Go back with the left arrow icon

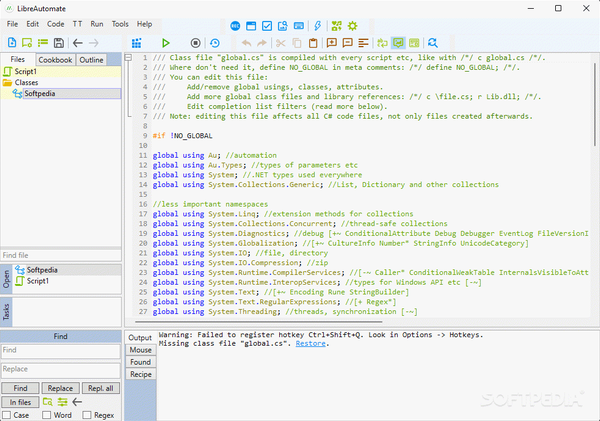(78, 43)
